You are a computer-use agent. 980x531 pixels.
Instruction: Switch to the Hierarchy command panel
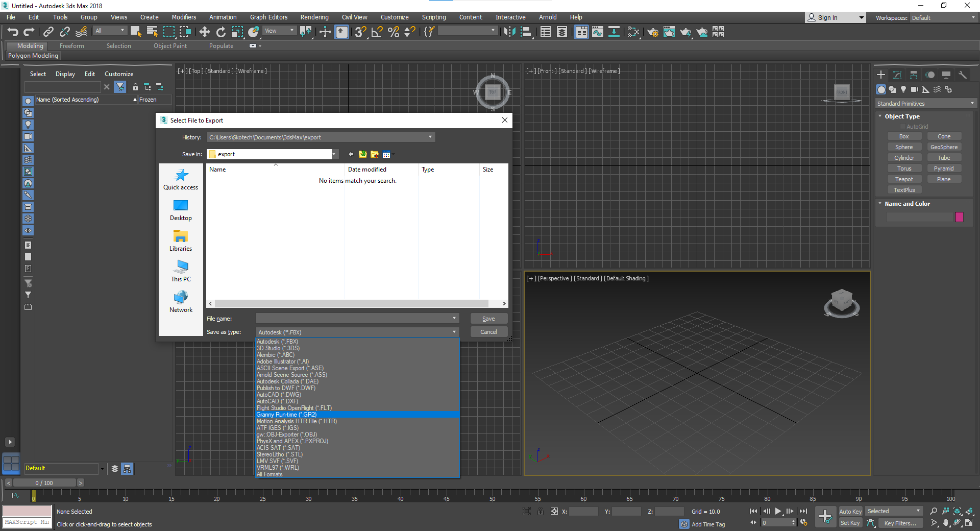pos(914,75)
